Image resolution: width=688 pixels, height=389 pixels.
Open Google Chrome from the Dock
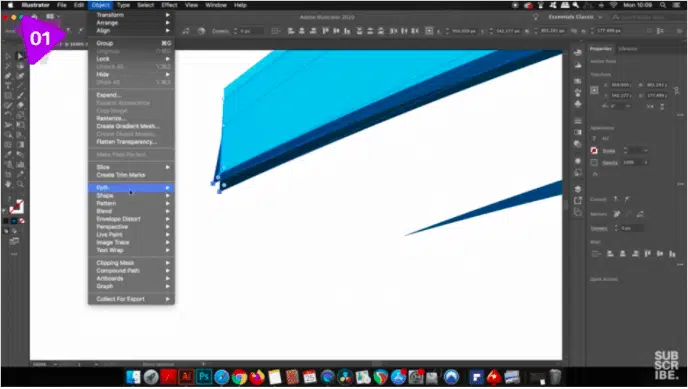click(x=239, y=377)
